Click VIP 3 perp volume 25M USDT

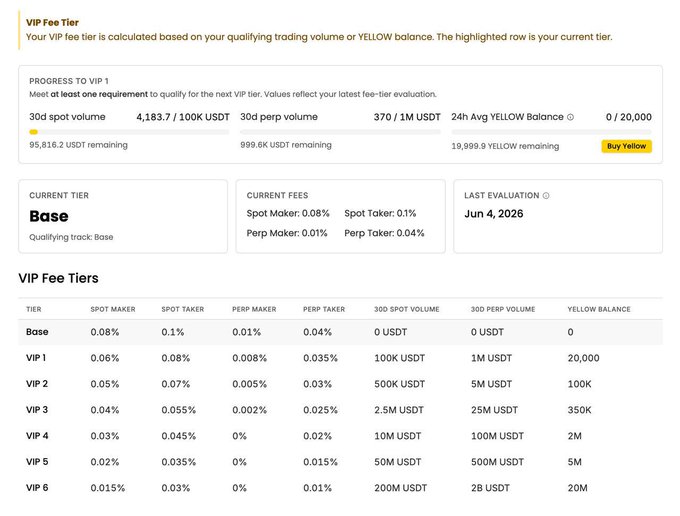(x=494, y=410)
